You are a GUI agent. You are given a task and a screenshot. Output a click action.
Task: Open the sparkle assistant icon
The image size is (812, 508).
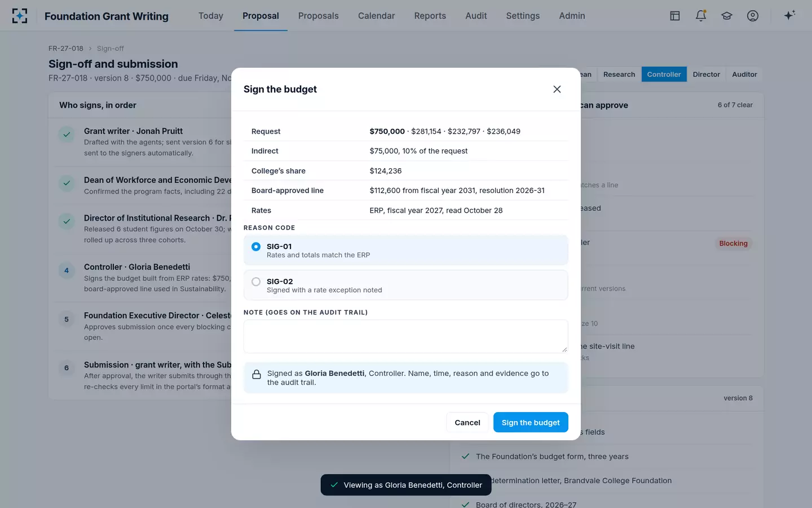click(x=789, y=15)
